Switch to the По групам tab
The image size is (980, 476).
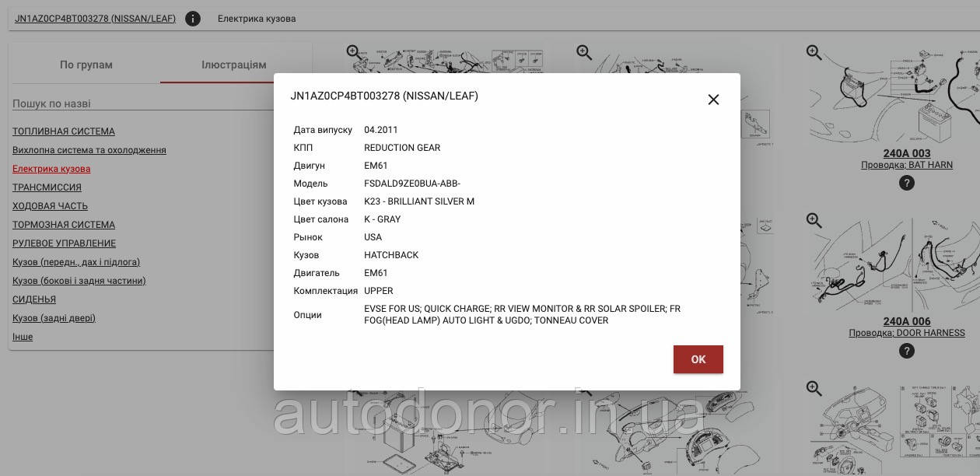click(86, 65)
